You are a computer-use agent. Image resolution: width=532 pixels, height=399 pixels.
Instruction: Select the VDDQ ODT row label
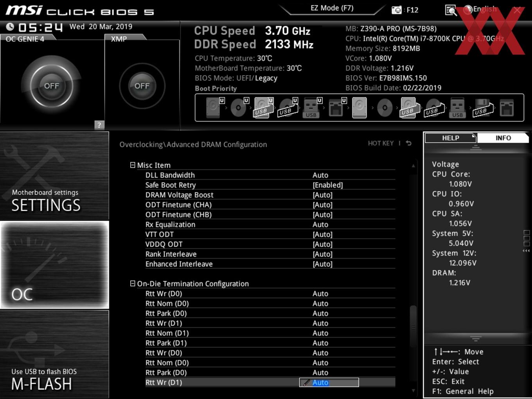pyautogui.click(x=164, y=244)
